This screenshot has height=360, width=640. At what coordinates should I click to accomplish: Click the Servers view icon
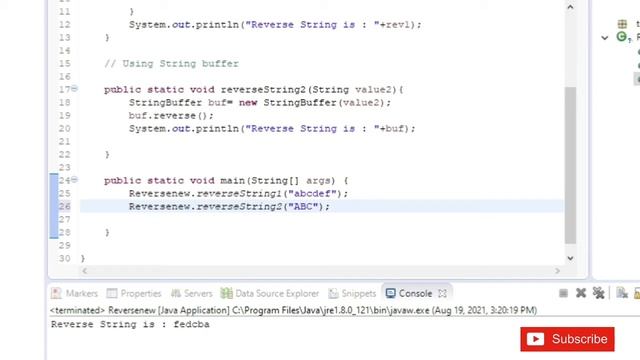(x=176, y=293)
